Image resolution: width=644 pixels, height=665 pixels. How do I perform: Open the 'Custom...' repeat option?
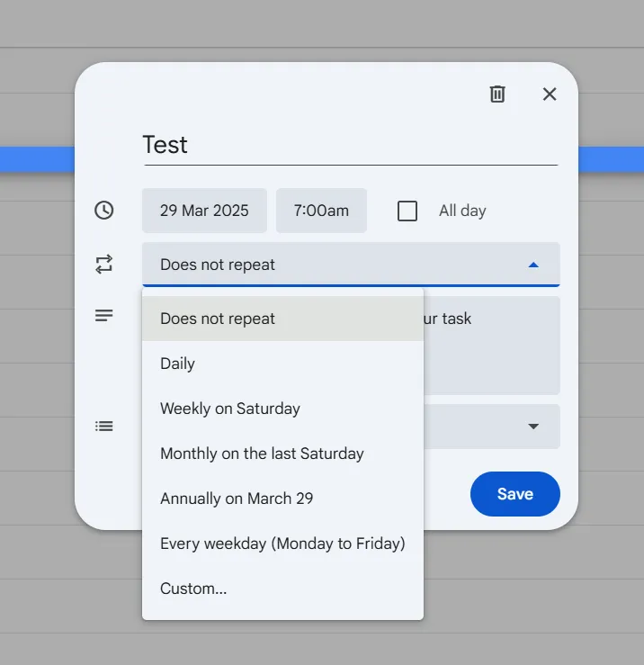pyautogui.click(x=282, y=589)
